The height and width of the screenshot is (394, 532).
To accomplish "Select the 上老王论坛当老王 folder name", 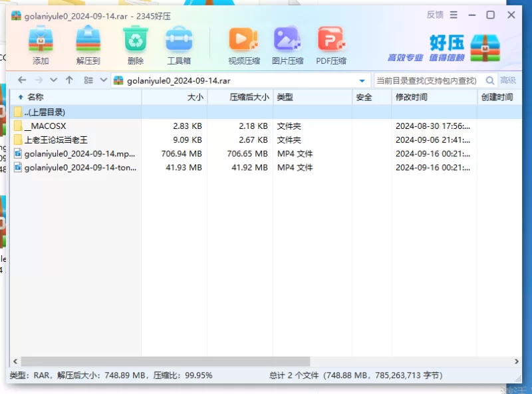I will click(x=56, y=140).
